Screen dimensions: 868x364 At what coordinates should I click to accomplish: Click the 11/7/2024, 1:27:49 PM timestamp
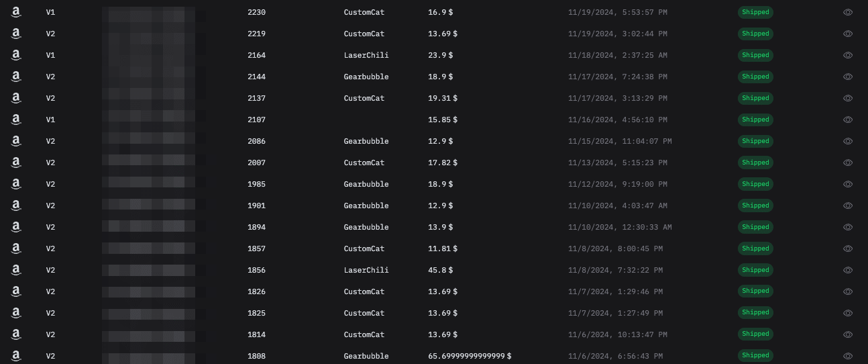click(615, 313)
